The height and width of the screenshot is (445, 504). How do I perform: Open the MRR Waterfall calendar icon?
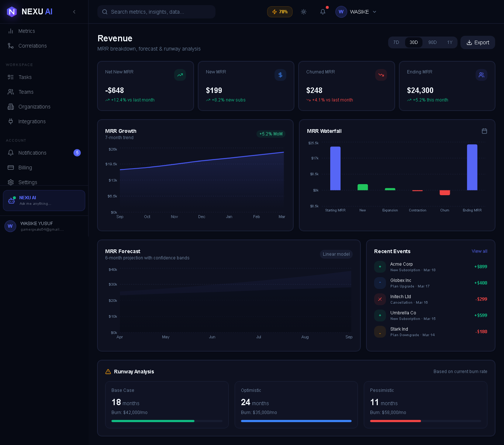click(484, 131)
